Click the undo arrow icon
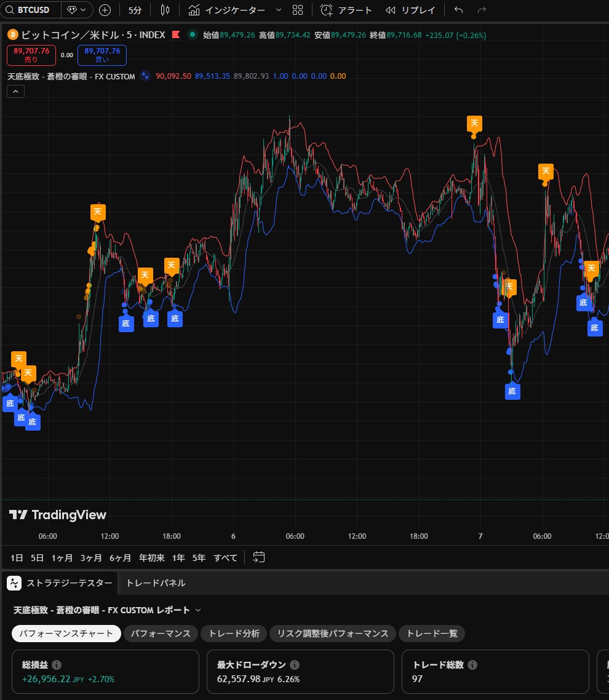The height and width of the screenshot is (700, 609). (458, 10)
